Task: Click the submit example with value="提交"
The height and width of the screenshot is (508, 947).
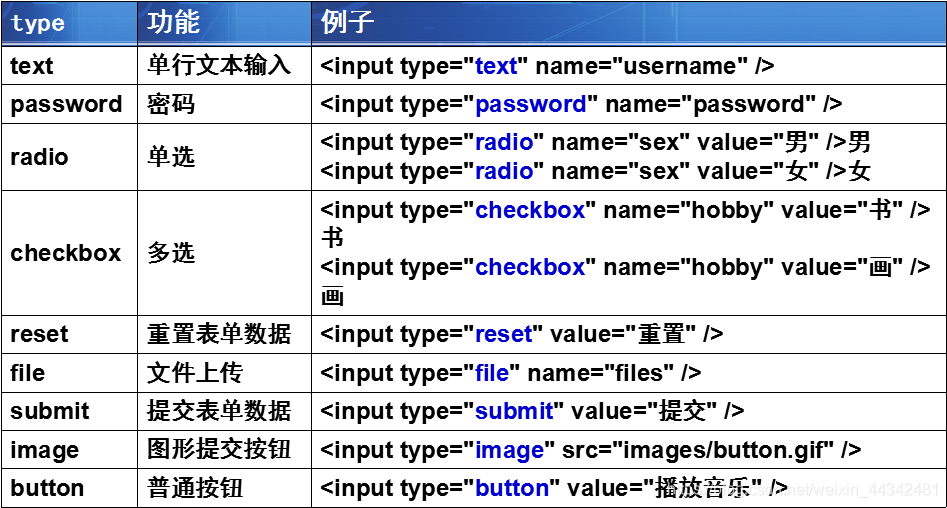Action: point(532,411)
